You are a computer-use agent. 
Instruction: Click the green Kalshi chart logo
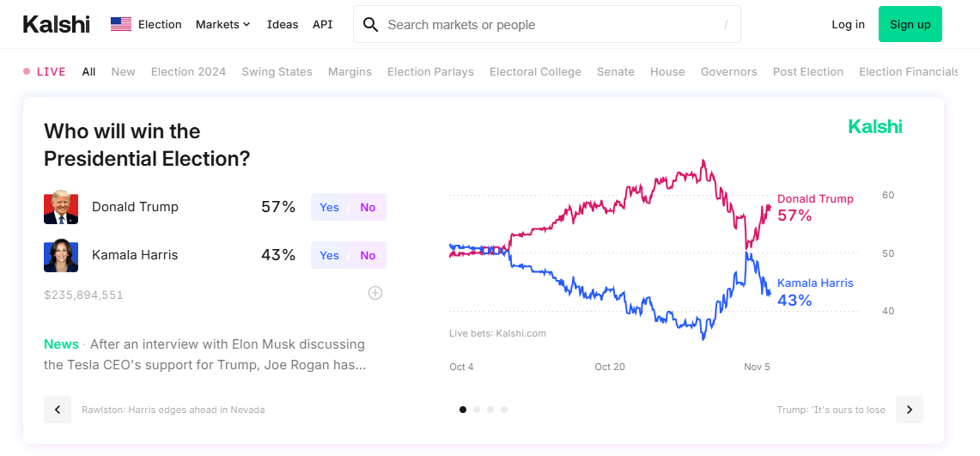(x=875, y=126)
